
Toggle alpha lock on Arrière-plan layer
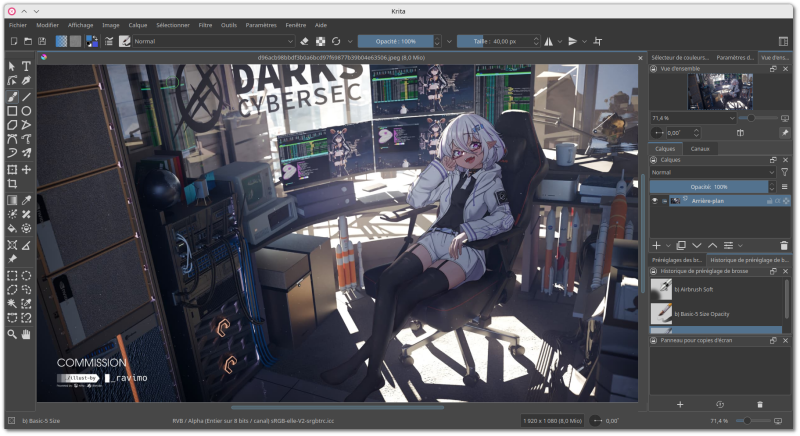(x=786, y=201)
